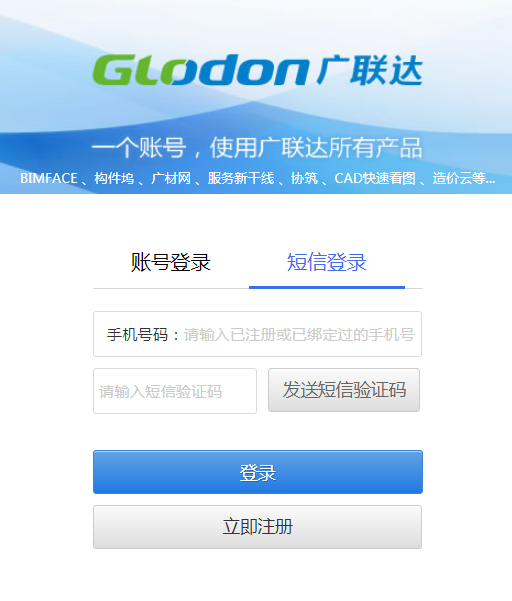Click the 手机号码： label text
512x601 pixels.
(x=144, y=335)
